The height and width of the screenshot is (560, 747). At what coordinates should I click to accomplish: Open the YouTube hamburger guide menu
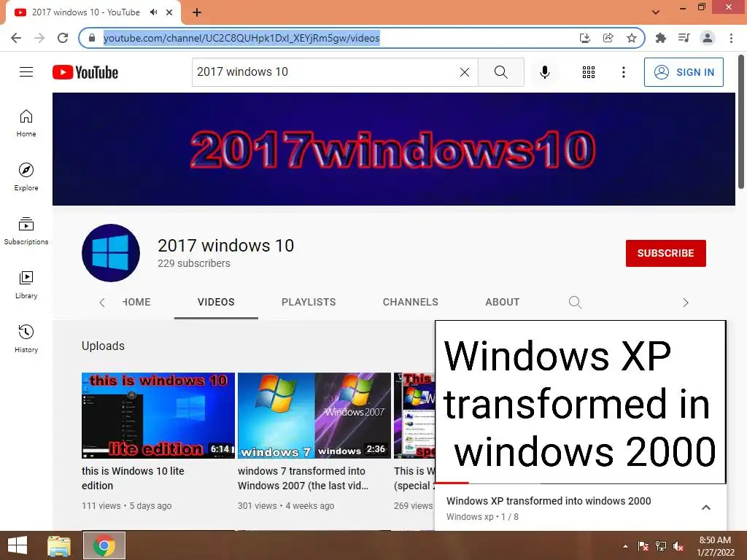[26, 72]
